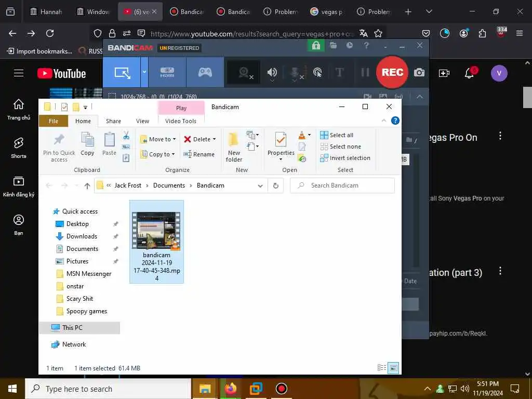Click the Search Bandicam field

342,185
